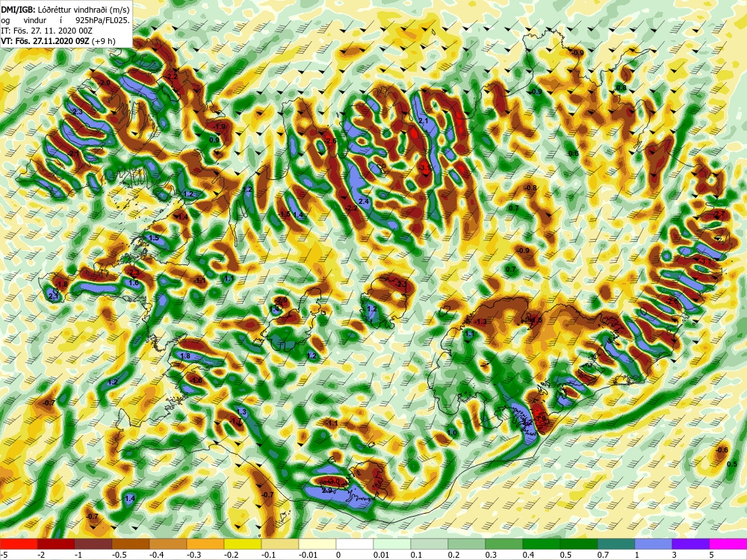Click the '925hPa/FL025' level text in header
This screenshot has height=560, width=747.
[x=102, y=20]
